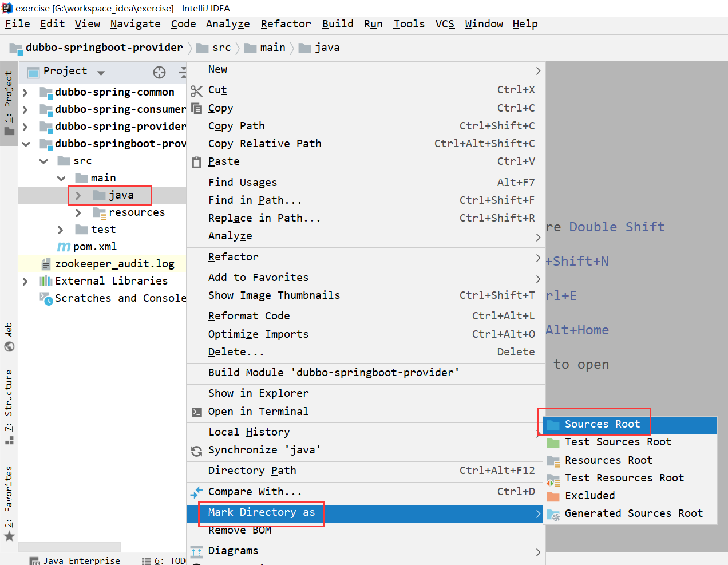
Task: Open the Favorites tool window sidebar button
Action: [9, 504]
